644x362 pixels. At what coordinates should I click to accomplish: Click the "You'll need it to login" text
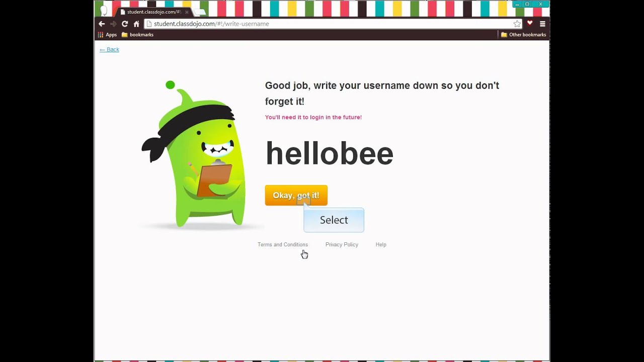tap(313, 117)
